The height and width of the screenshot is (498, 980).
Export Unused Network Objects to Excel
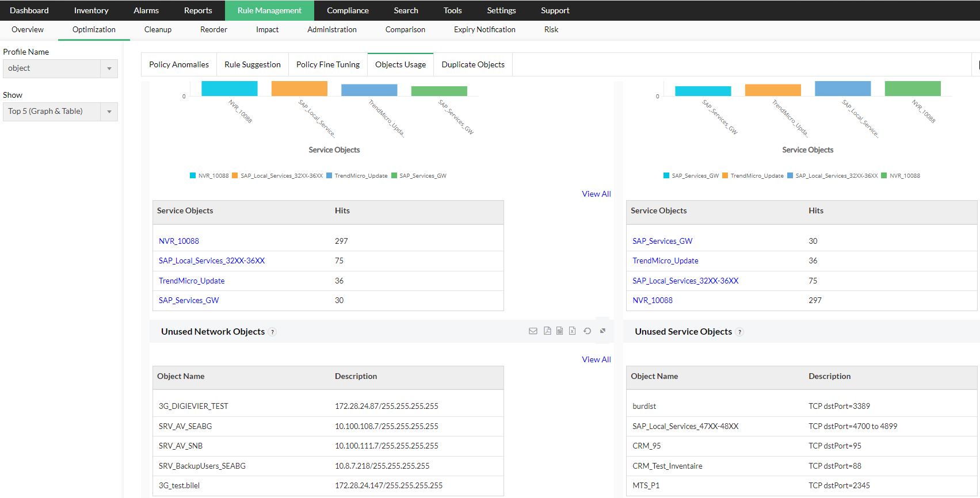(572, 331)
